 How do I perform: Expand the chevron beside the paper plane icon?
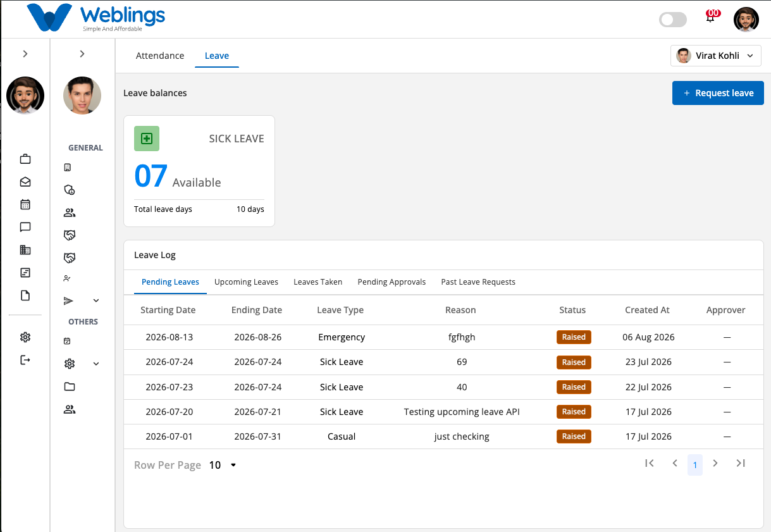pyautogui.click(x=96, y=301)
